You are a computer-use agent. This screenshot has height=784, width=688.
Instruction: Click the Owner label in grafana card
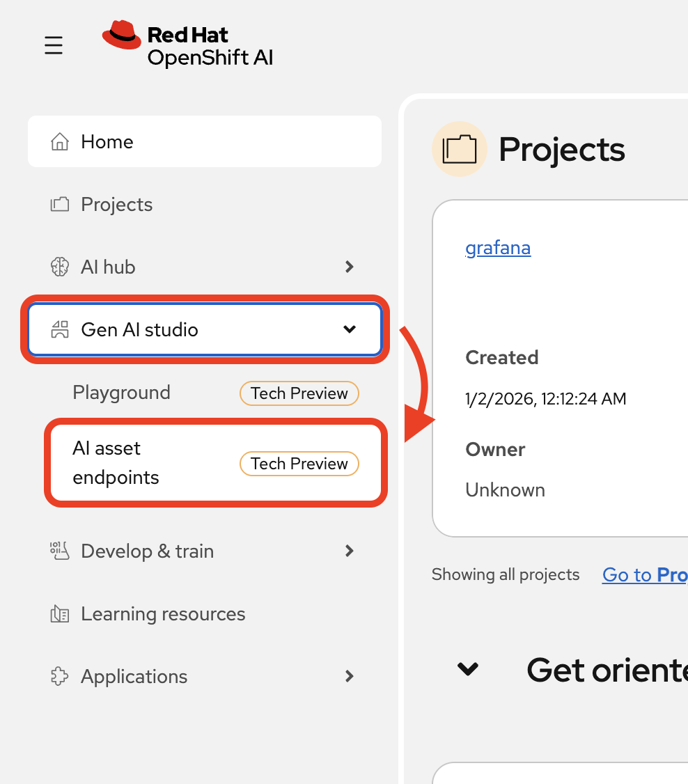[496, 450]
